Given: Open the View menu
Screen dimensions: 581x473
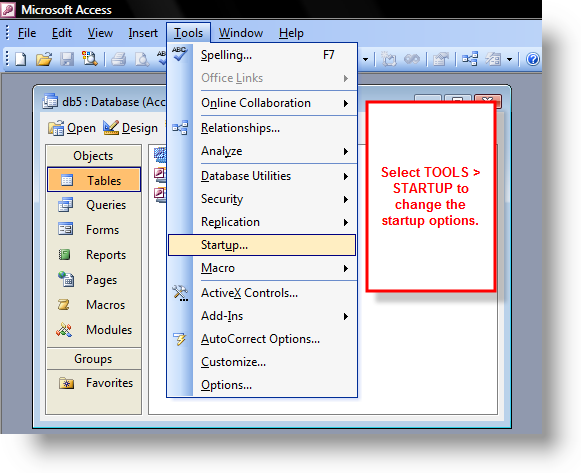Looking at the screenshot, I should tap(100, 33).
